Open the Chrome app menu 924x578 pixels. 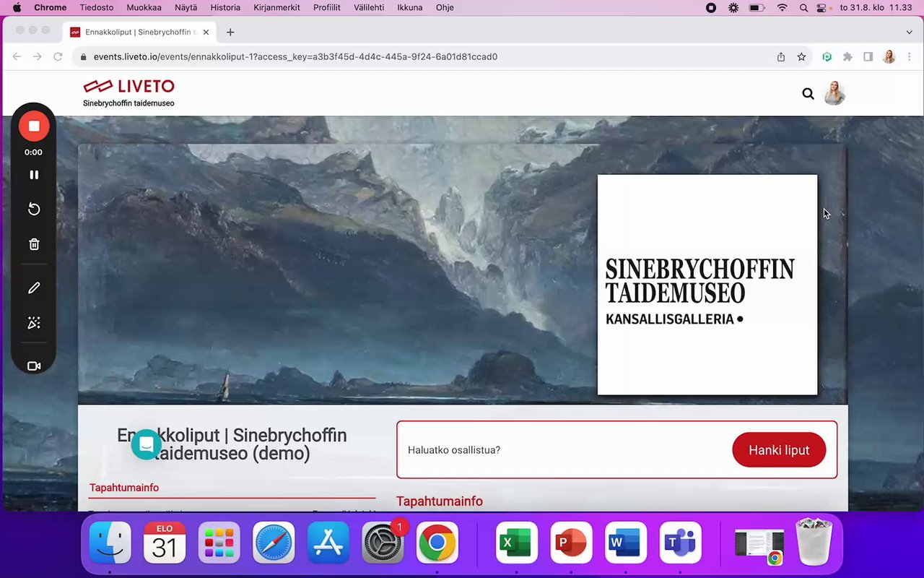pyautogui.click(x=51, y=7)
